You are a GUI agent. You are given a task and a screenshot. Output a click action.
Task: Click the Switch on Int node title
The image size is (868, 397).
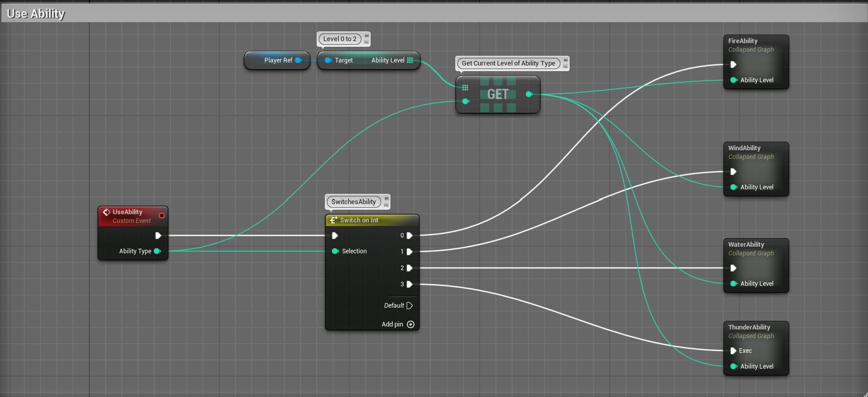click(x=359, y=220)
